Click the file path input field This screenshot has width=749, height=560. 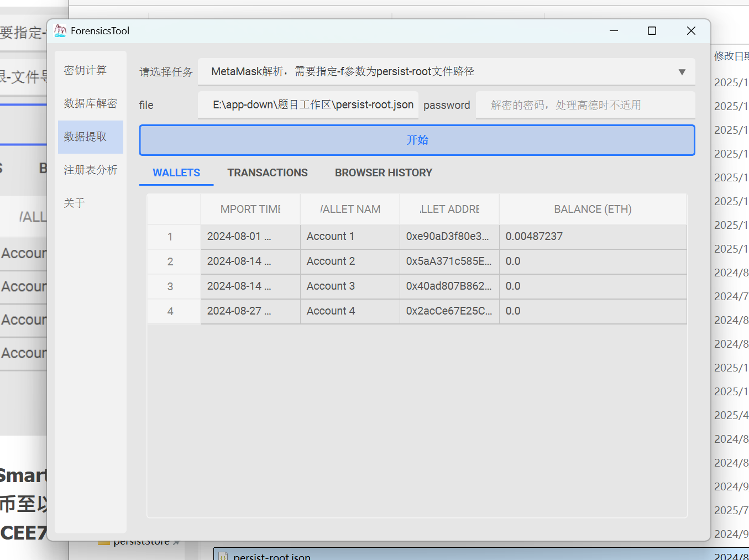(x=308, y=105)
